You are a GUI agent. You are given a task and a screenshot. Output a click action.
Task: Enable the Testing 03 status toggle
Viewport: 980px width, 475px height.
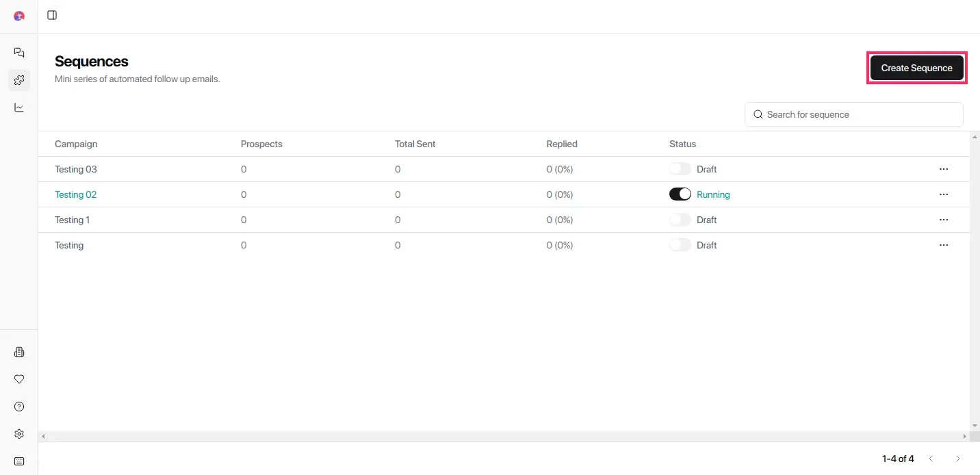[x=680, y=169]
